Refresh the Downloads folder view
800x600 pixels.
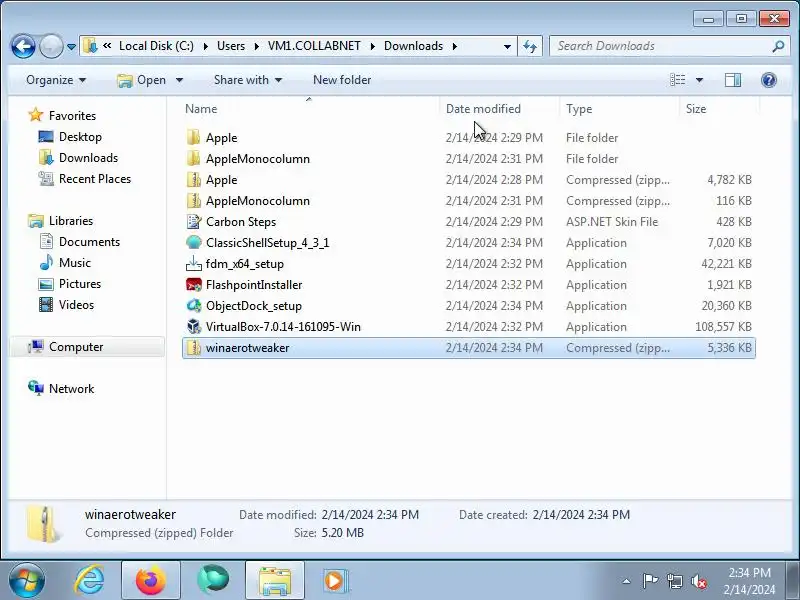(x=530, y=46)
